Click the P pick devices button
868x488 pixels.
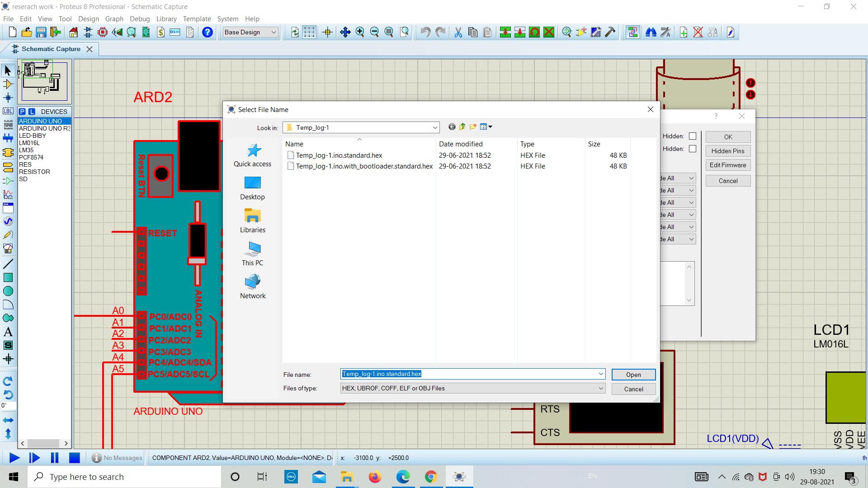pyautogui.click(x=22, y=112)
